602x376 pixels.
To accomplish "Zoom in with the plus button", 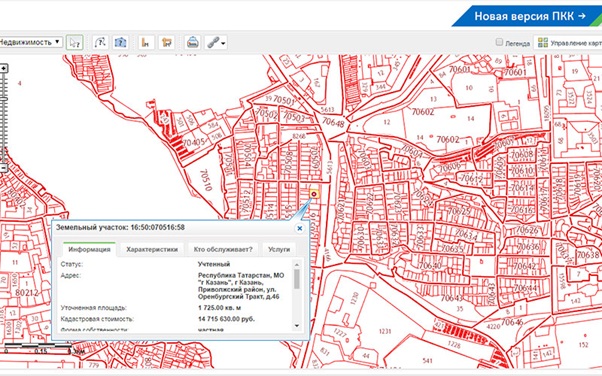I will point(3,68).
